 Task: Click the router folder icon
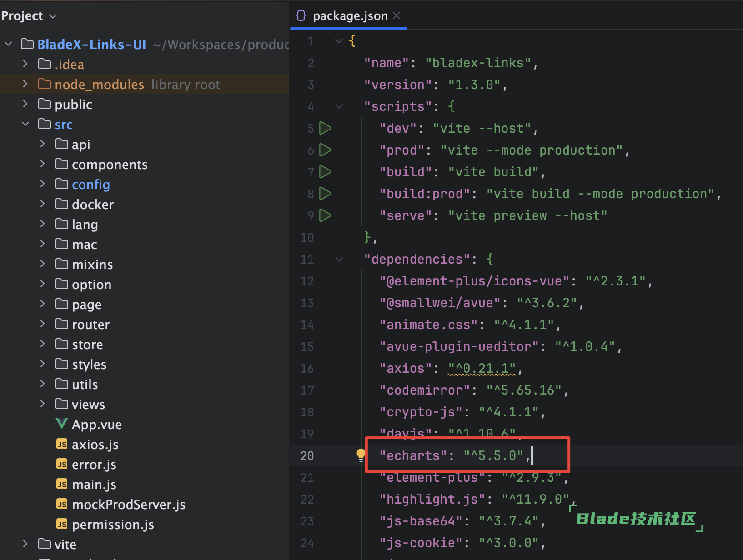click(x=62, y=324)
